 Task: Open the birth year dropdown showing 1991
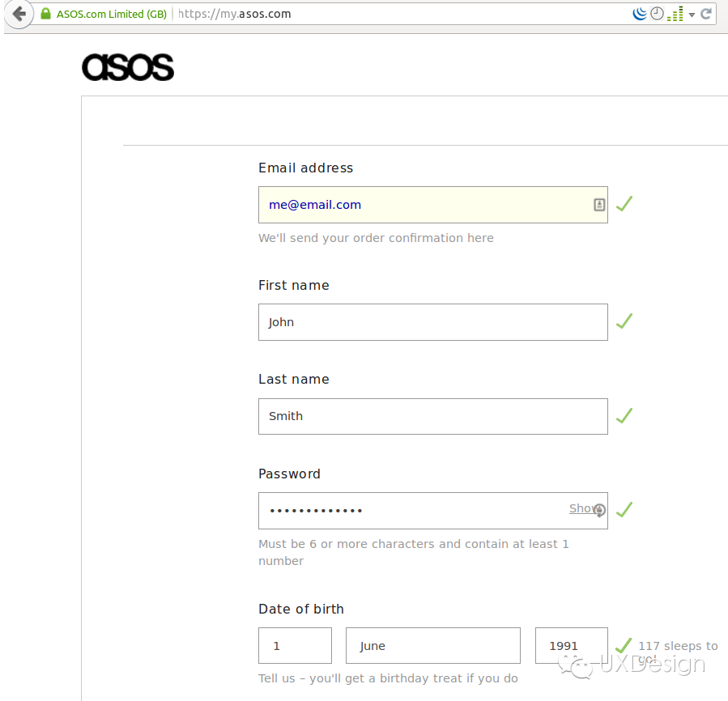571,646
